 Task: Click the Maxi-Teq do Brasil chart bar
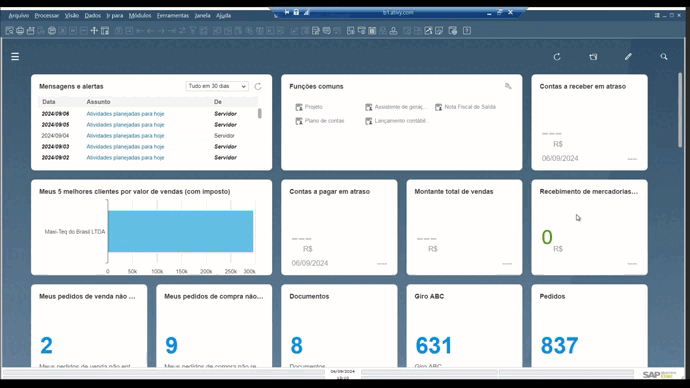pyautogui.click(x=180, y=231)
